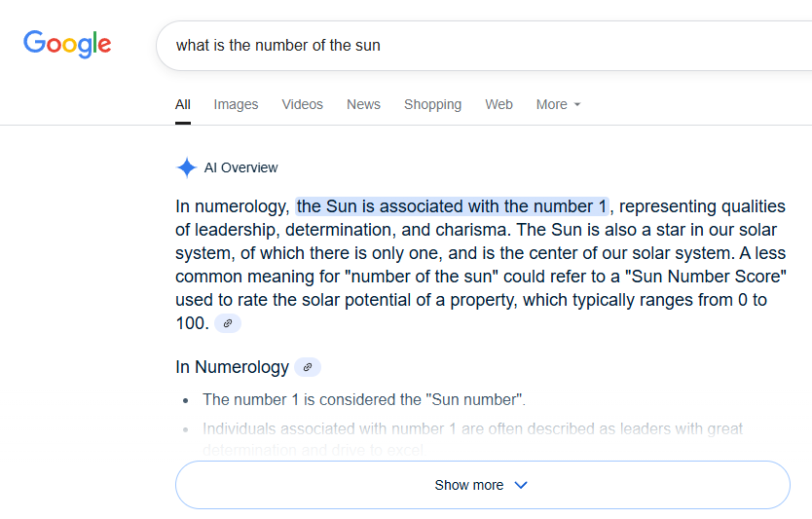Click the AI Overview label
This screenshot has width=812, height=519.
(x=240, y=167)
